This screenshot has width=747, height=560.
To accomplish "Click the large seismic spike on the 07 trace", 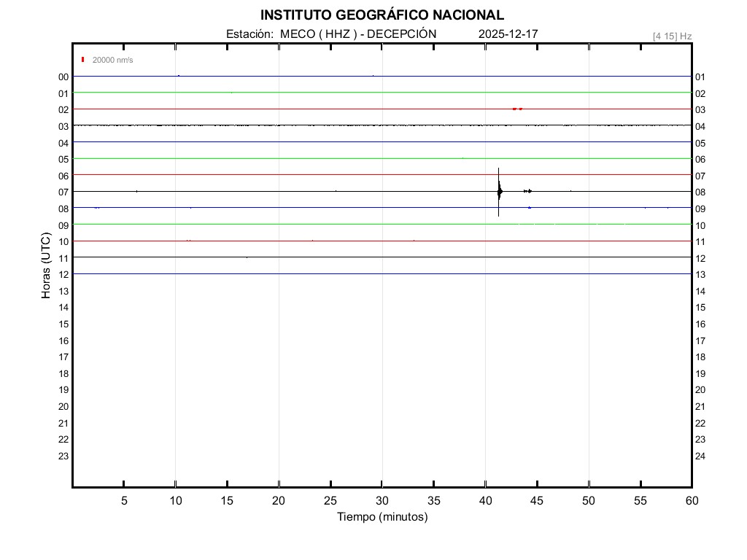I will (x=499, y=191).
